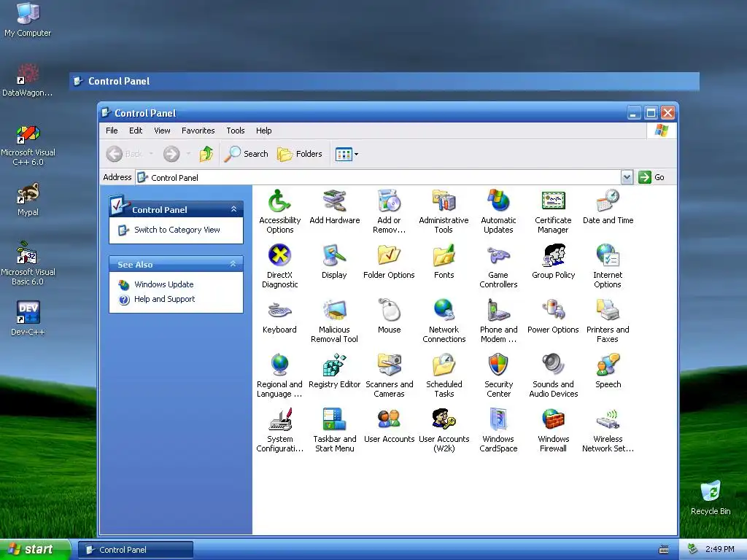Screen dimensions: 747x560
Task: Open the Back button history arrow
Action: pyautogui.click(x=151, y=154)
